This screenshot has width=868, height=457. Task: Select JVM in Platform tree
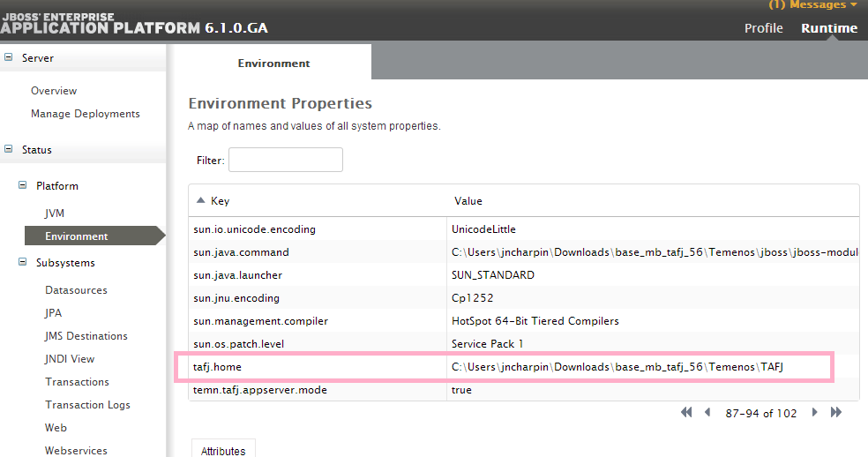point(55,214)
